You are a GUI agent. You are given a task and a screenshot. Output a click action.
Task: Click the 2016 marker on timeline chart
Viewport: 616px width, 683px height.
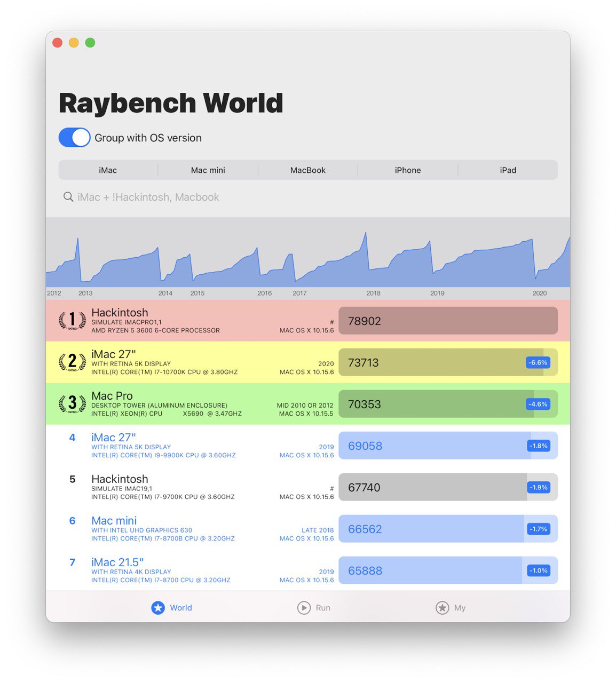(x=264, y=293)
